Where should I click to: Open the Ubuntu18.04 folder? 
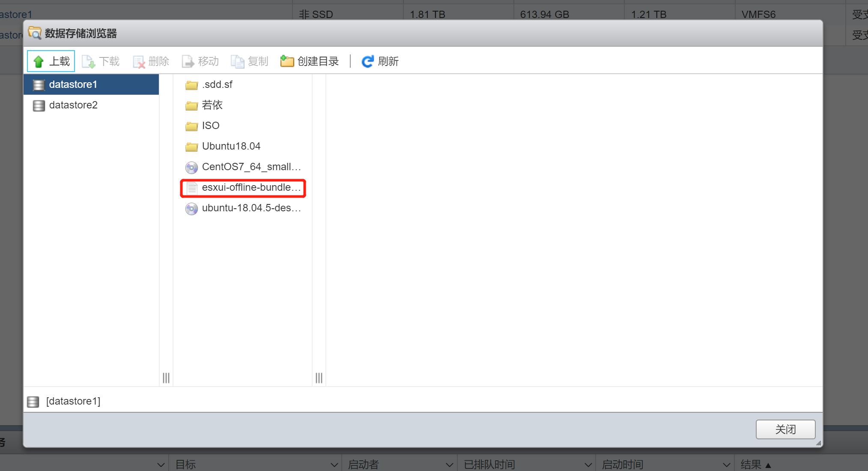tap(231, 146)
